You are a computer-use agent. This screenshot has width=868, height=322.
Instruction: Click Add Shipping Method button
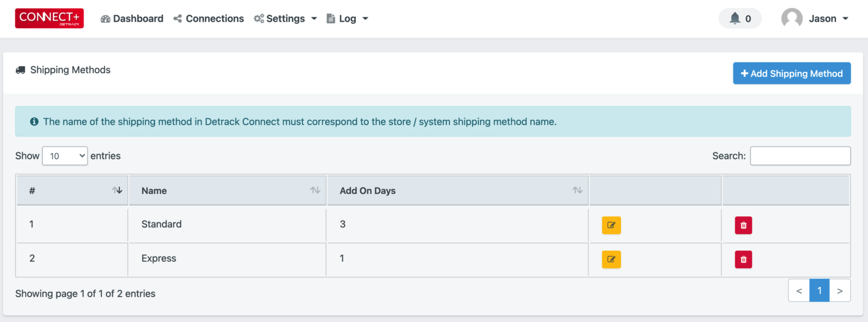792,73
